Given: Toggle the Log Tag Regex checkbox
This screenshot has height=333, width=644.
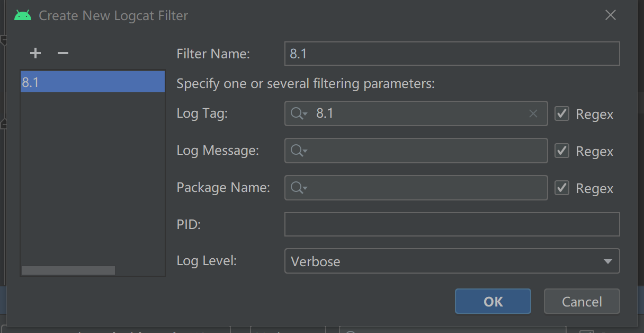Looking at the screenshot, I should pos(562,113).
